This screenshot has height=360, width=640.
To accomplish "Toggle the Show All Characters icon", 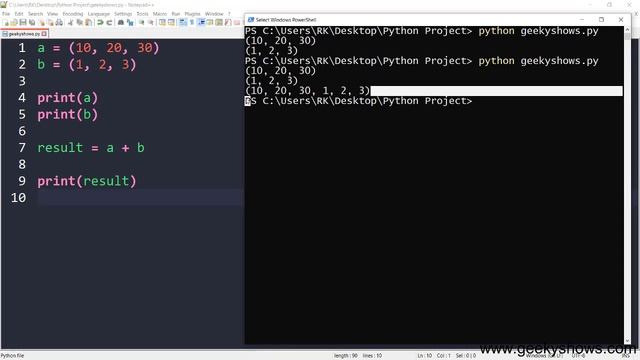I will click(x=192, y=22).
